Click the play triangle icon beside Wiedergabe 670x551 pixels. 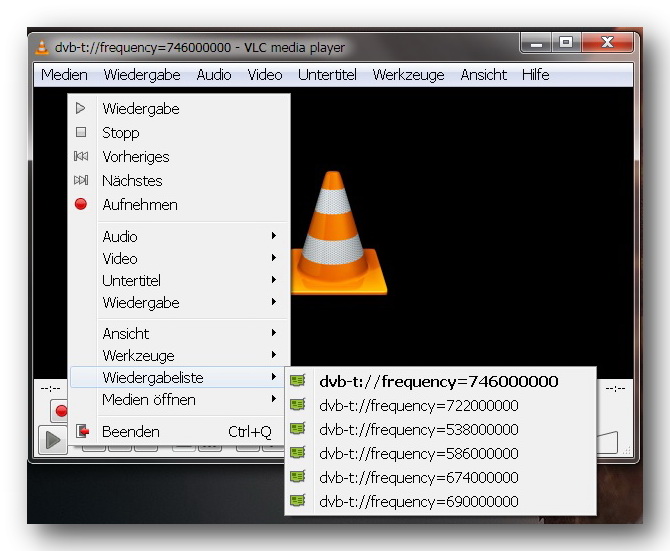coord(80,108)
